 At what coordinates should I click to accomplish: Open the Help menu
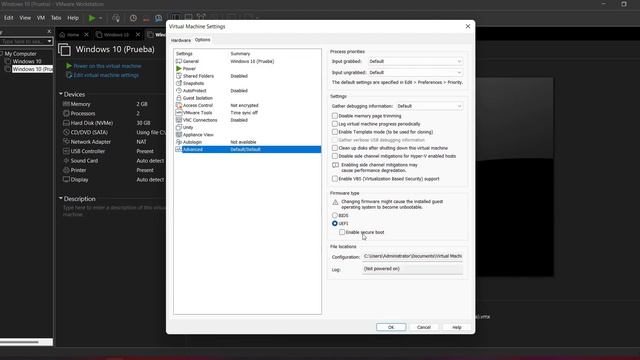(73, 18)
